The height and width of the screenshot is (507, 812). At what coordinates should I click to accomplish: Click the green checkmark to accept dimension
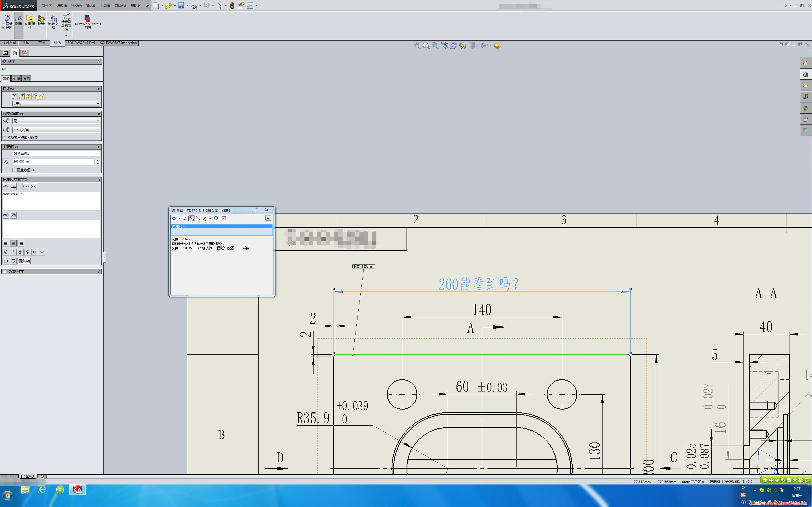[4, 69]
